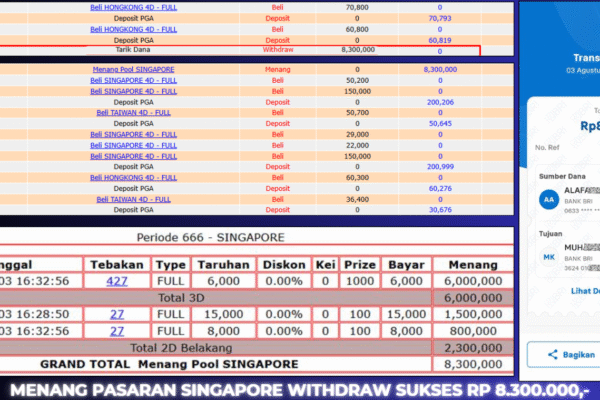The width and height of the screenshot is (600, 400).
Task: Select the Total 3D row label
Action: pyautogui.click(x=181, y=298)
